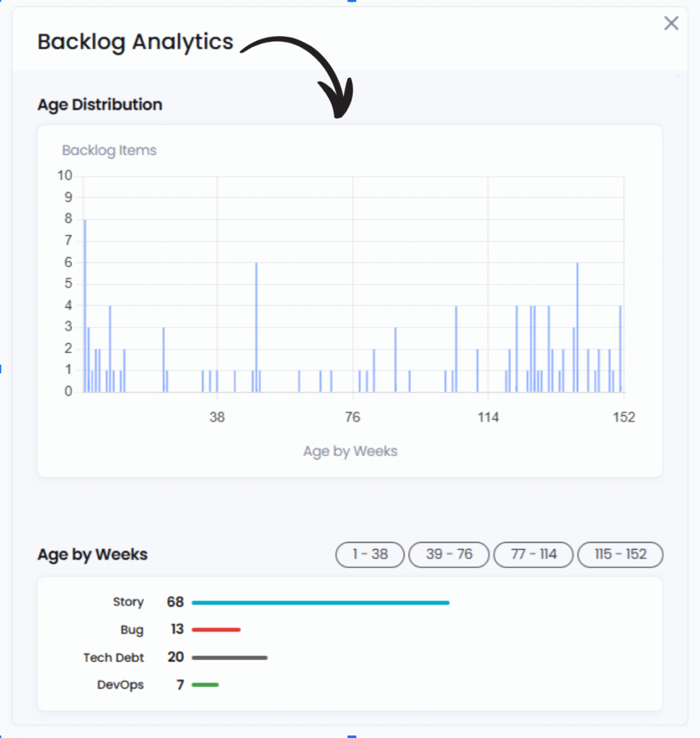Click the blue Story progress bar

pos(320,603)
